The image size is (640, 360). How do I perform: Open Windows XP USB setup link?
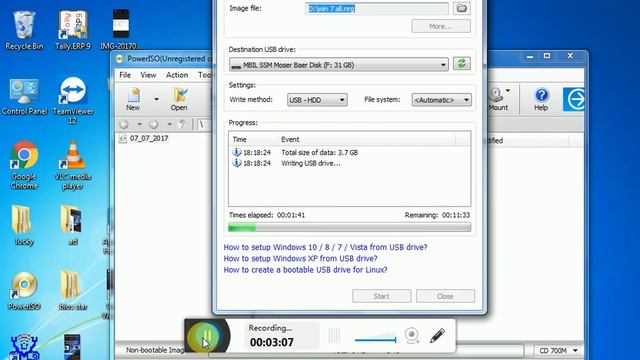click(x=300, y=259)
